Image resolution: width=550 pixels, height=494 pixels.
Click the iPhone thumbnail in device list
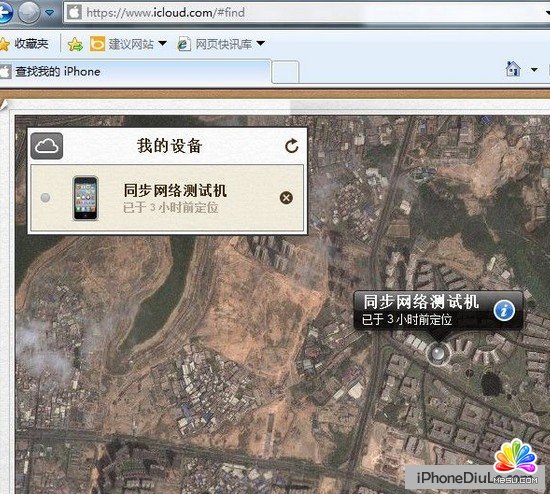click(x=85, y=198)
